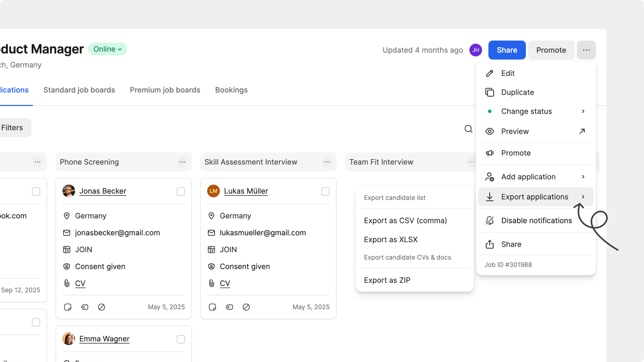644x362 pixels.
Task: Click the JH user avatar
Action: (x=475, y=50)
